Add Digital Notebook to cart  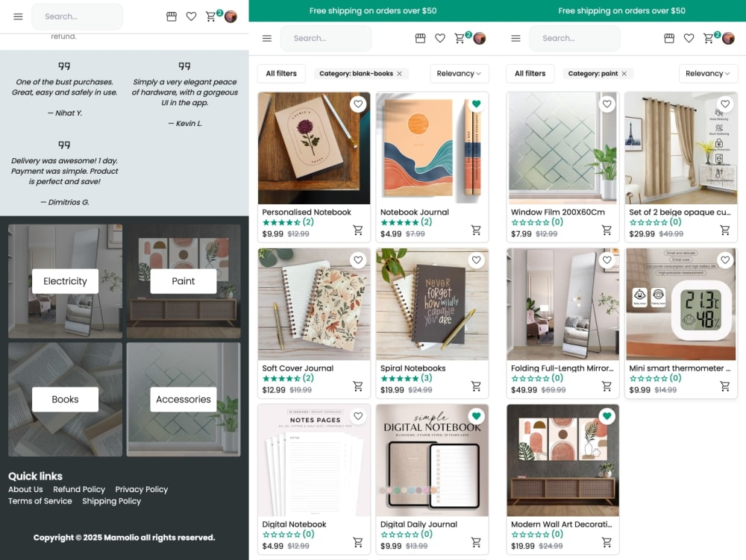(358, 542)
